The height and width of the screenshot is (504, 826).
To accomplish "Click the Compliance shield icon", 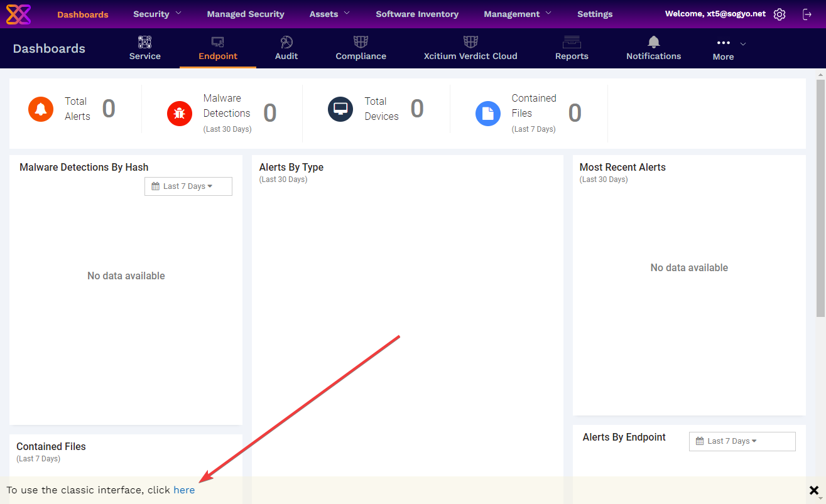I will (x=361, y=42).
